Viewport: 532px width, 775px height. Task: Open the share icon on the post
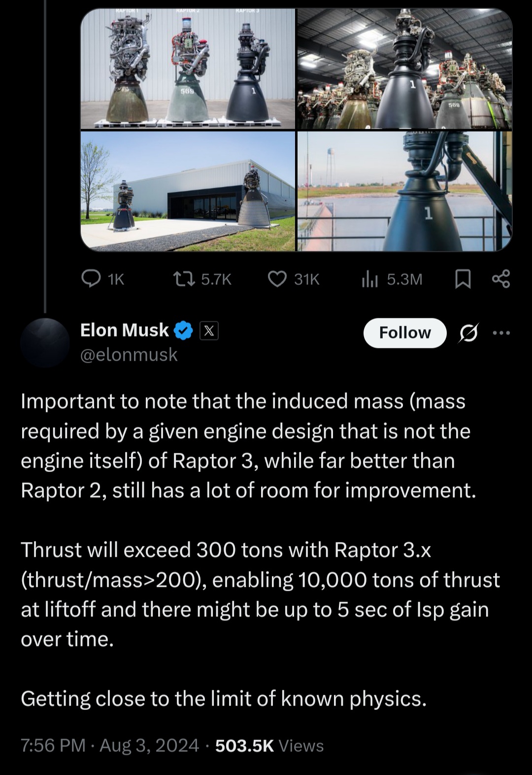click(x=501, y=279)
